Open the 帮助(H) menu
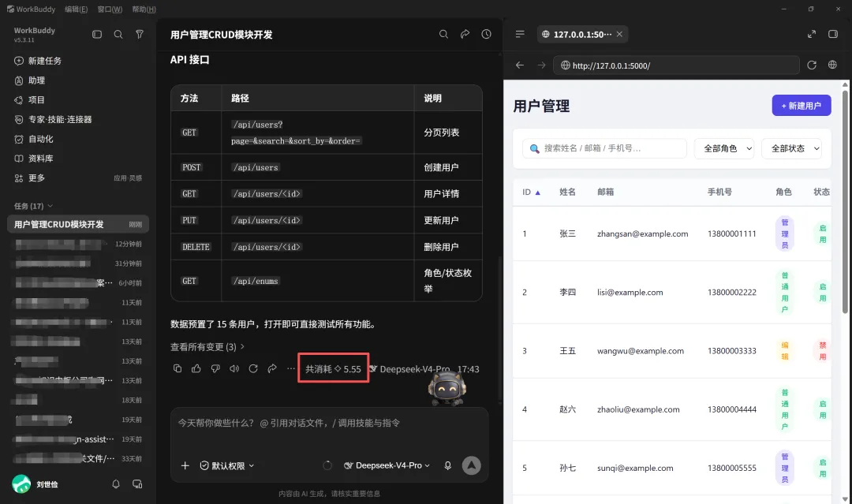 [x=144, y=9]
